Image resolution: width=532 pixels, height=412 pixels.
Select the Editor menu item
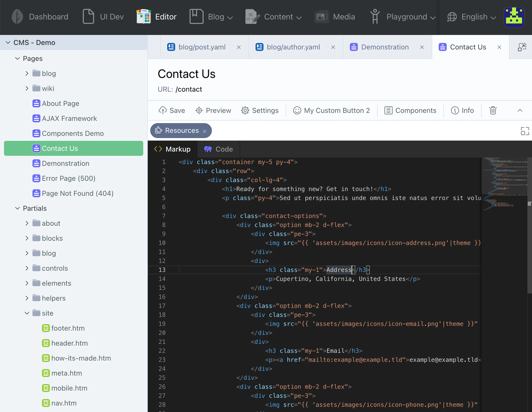156,17
